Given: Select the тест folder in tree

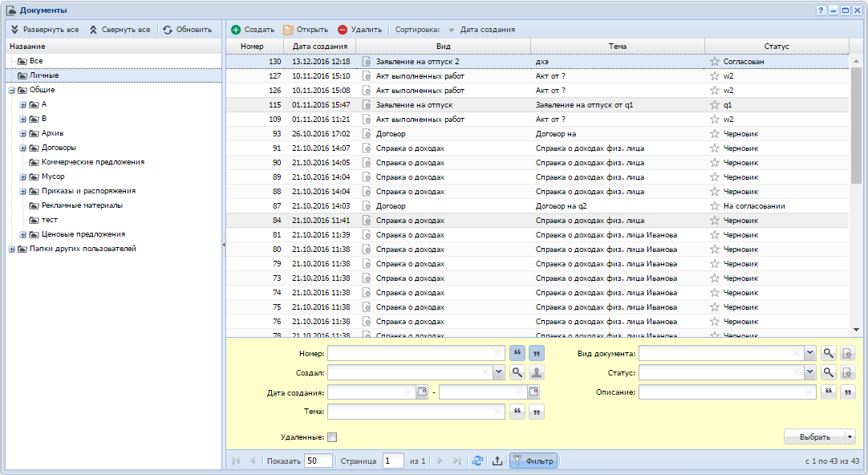Looking at the screenshot, I should pyautogui.click(x=113, y=220).
